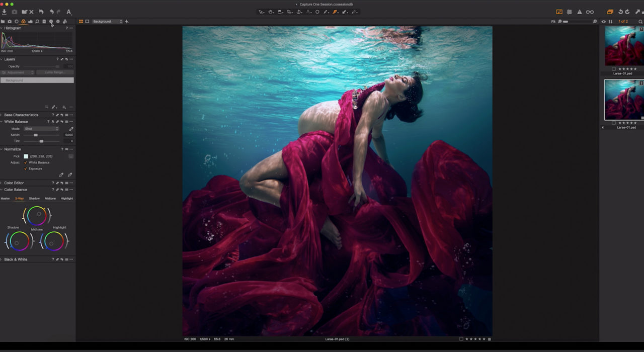Click the Reset adjustments icon

coord(41,12)
